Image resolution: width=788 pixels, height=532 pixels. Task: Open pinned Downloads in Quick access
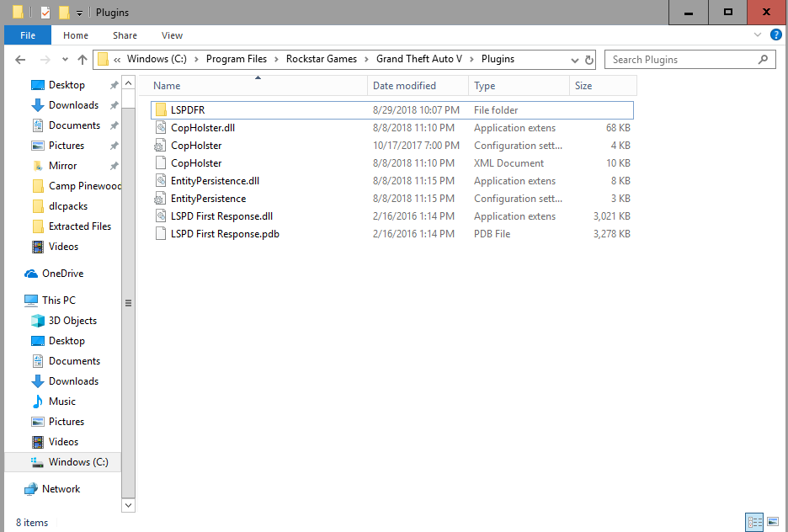point(73,105)
